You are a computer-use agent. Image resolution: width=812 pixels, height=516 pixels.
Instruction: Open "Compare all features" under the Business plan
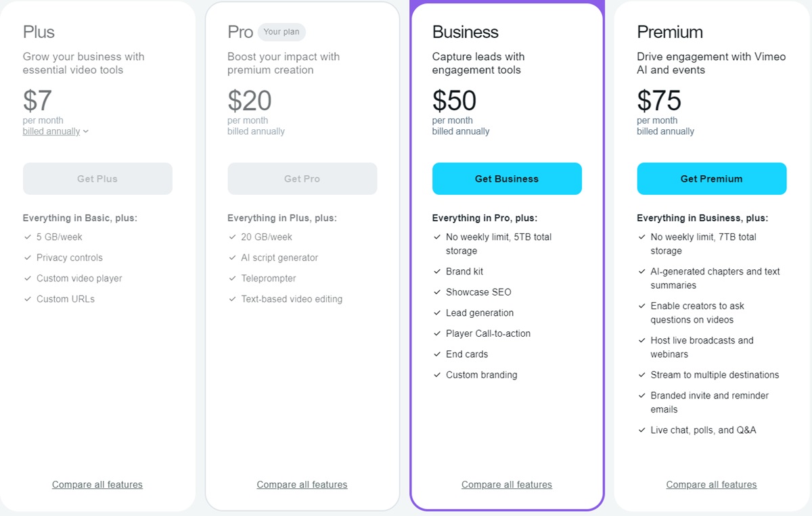tap(507, 484)
